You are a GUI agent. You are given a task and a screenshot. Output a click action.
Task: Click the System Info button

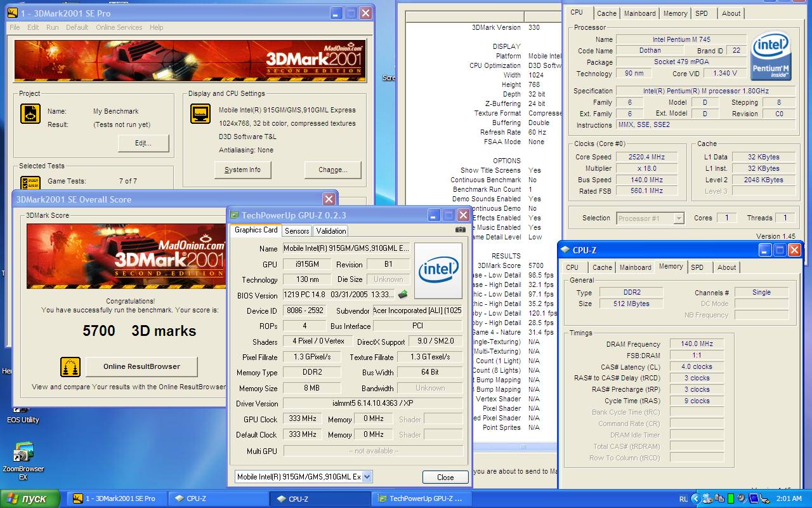point(242,170)
